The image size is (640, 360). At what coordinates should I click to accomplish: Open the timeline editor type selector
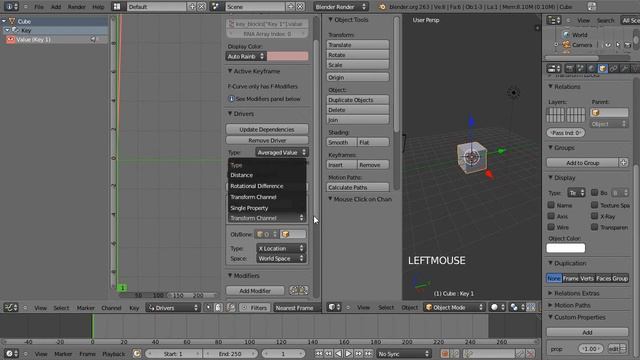pos(11,353)
